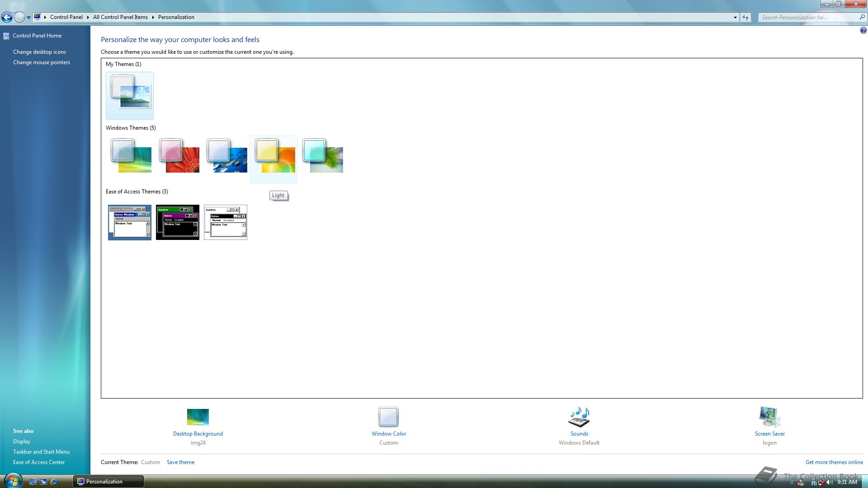Click All Control Panel Items breadcrumb
The image size is (868, 488).
coord(120,17)
